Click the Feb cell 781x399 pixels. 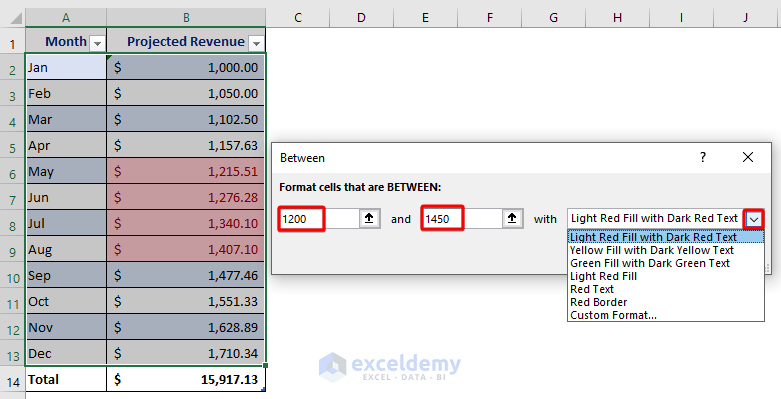click(x=66, y=93)
